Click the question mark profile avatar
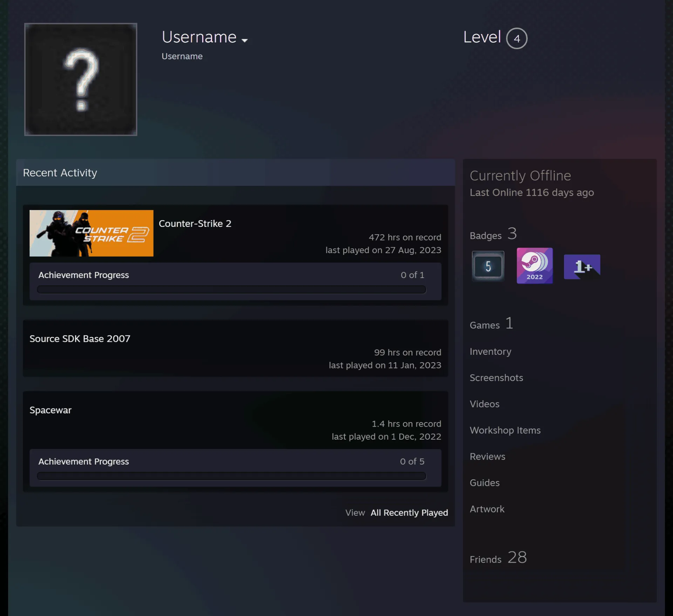This screenshot has width=673, height=616. click(81, 79)
